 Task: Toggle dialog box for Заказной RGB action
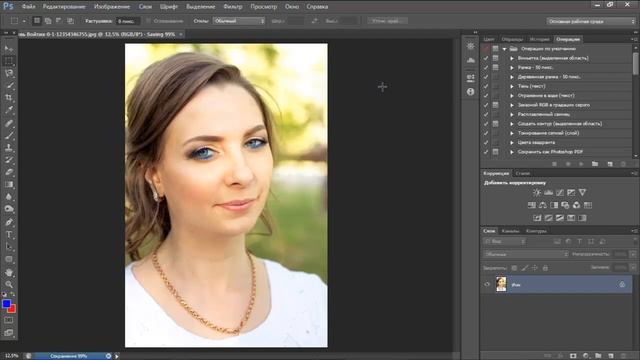pos(496,105)
